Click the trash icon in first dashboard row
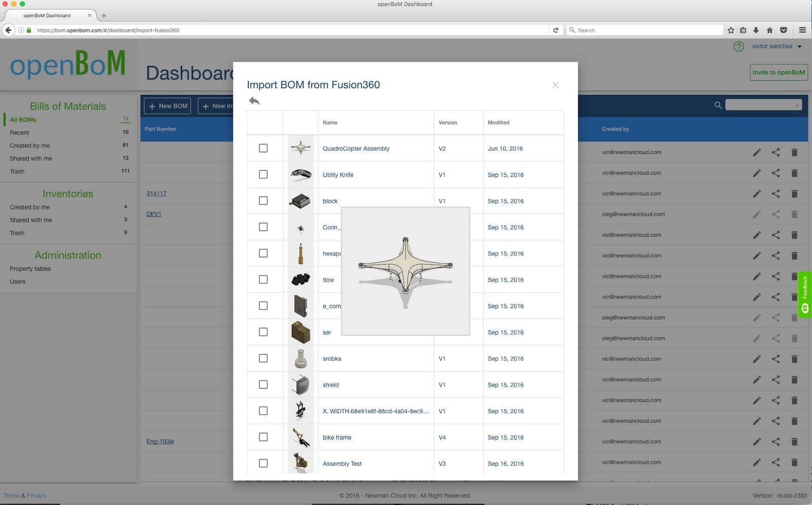 click(794, 152)
